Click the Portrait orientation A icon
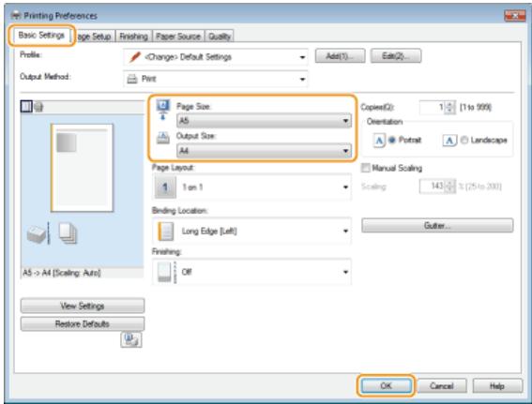The height and width of the screenshot is (404, 532). point(379,140)
